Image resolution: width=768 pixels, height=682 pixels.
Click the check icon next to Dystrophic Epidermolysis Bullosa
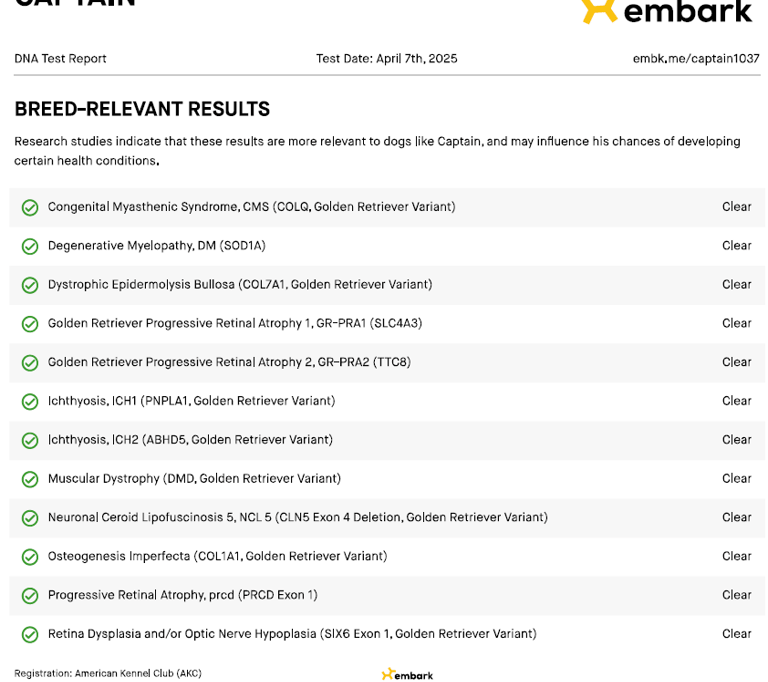(x=30, y=285)
